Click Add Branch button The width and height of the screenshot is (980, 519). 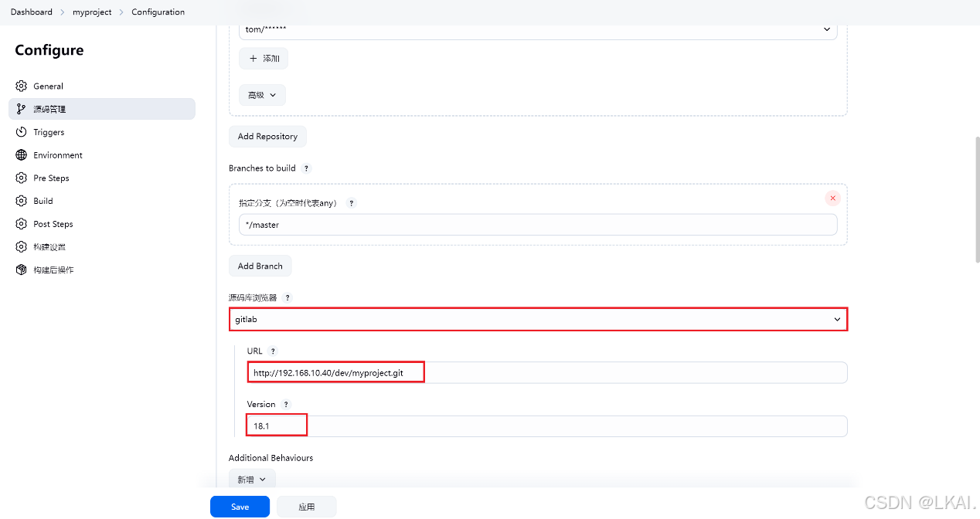click(260, 266)
